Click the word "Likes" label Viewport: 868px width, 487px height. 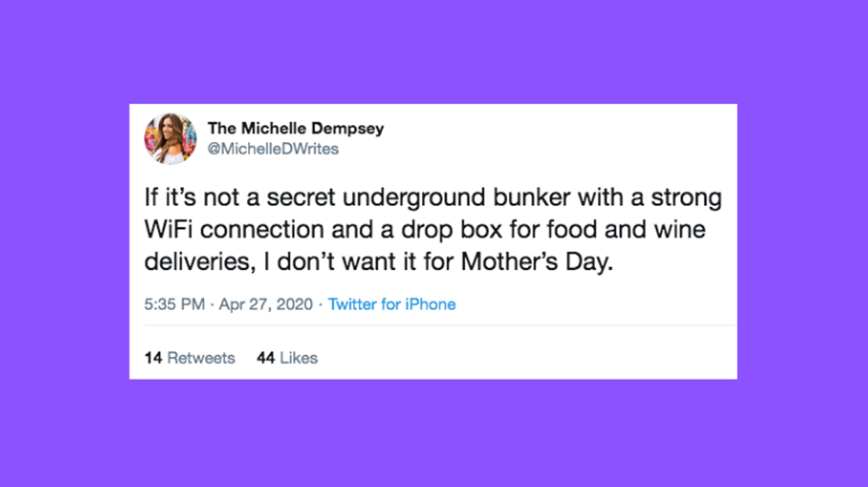299,358
